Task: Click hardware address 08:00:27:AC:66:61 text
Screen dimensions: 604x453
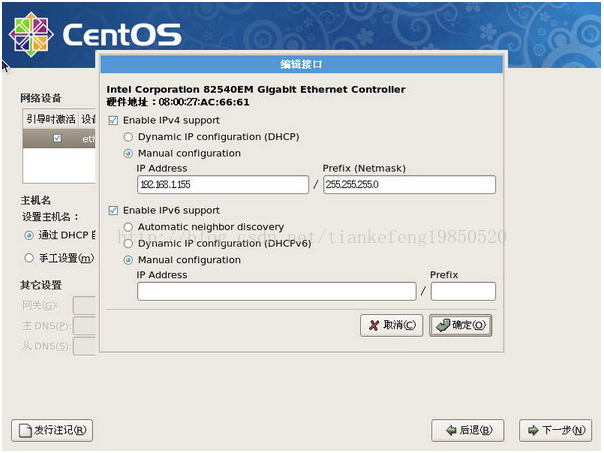Action: point(204,102)
